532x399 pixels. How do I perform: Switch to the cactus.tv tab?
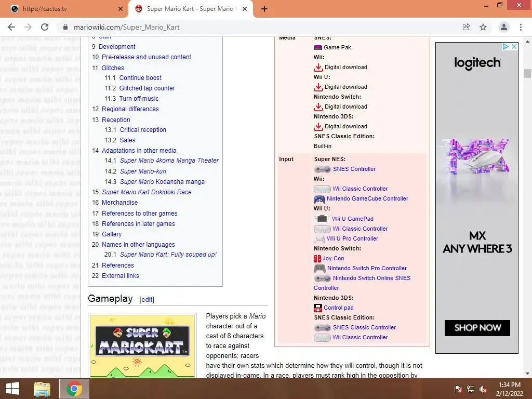coord(64,9)
